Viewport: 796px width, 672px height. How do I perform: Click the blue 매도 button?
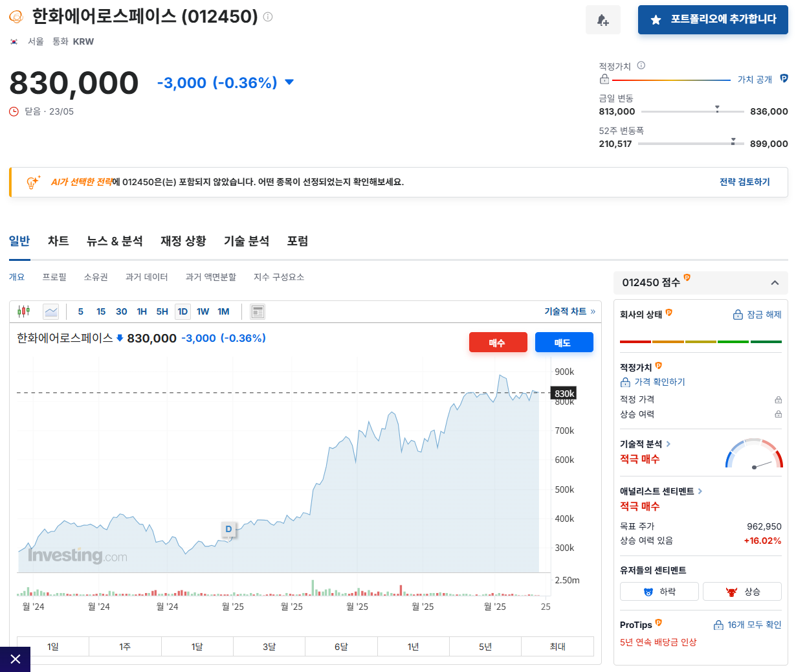coord(564,342)
